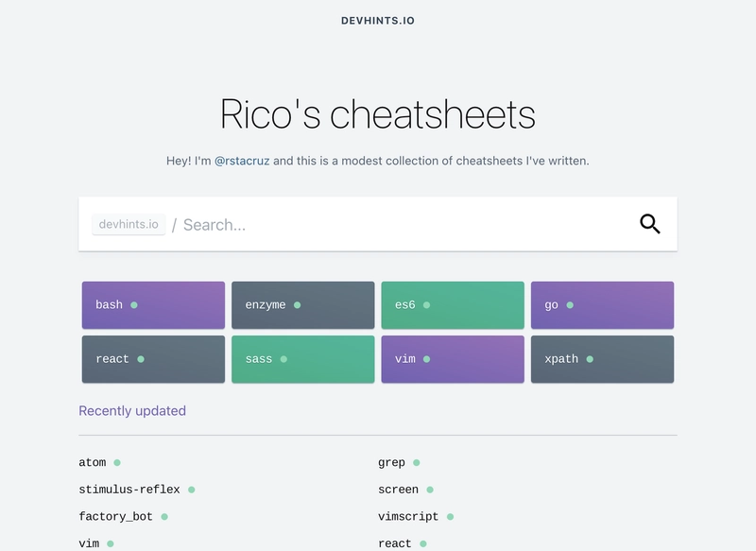The image size is (756, 551).
Task: Focus the Search... input field
Action: click(x=405, y=225)
